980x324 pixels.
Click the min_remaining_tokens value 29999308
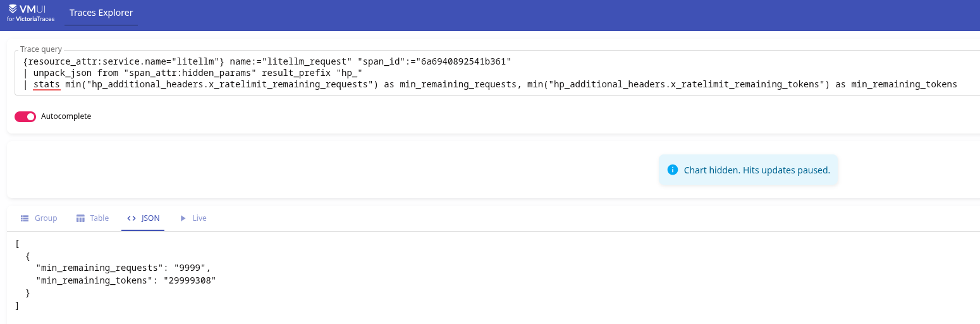pyautogui.click(x=190, y=280)
